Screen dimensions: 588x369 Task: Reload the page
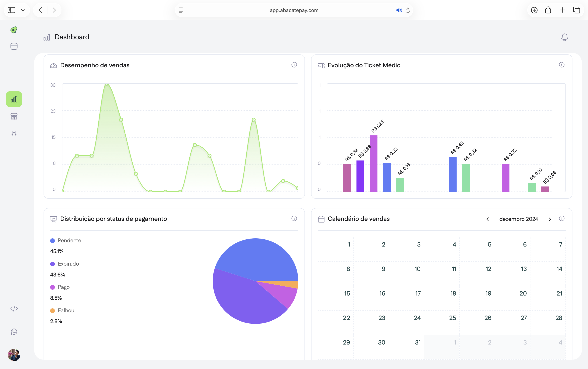[408, 10]
